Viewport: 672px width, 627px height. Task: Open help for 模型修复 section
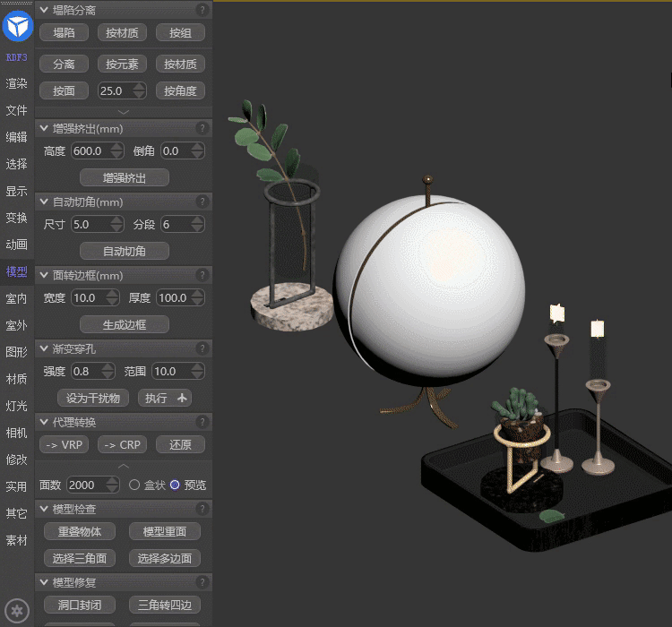pyautogui.click(x=202, y=582)
